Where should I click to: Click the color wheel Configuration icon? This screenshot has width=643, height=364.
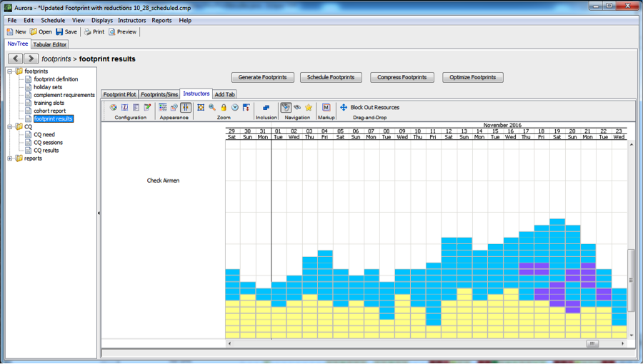pos(113,108)
